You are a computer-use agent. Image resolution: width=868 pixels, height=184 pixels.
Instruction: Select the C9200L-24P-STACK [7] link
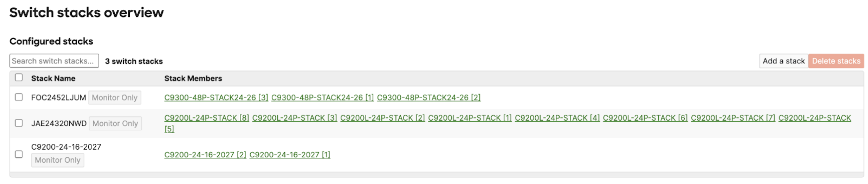click(733, 118)
